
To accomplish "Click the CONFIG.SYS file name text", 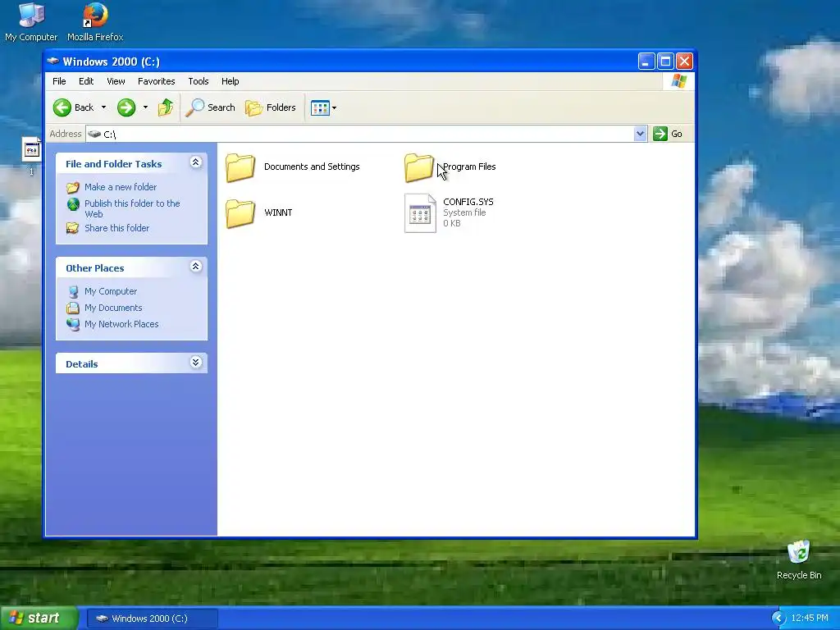I will pyautogui.click(x=468, y=202).
